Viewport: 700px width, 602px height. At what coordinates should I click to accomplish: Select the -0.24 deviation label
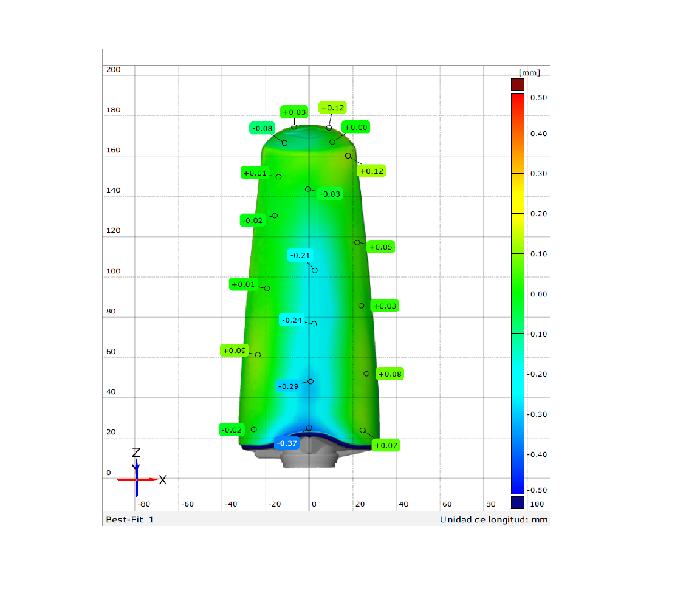point(292,320)
